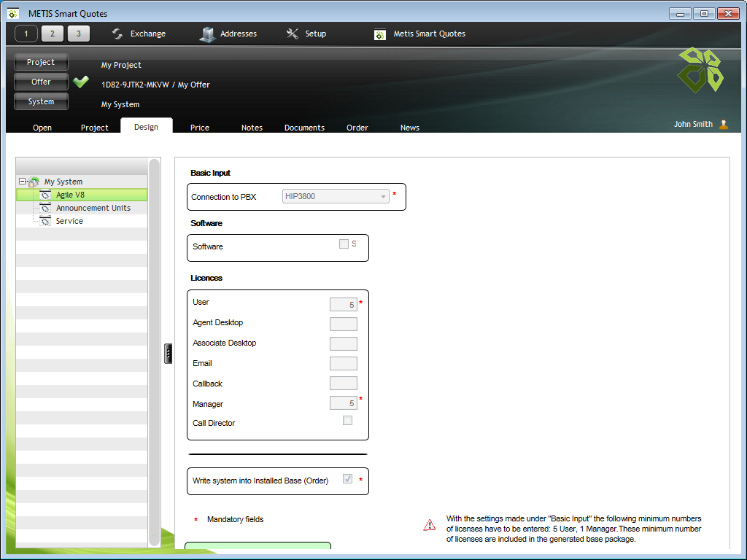This screenshot has width=747, height=560.
Task: Open the Connection to PBX dropdown
Action: click(x=336, y=196)
